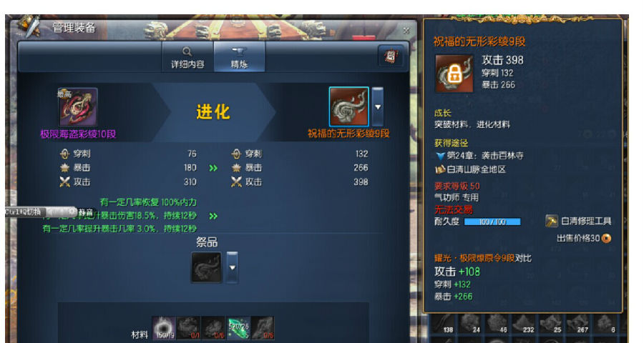The width and height of the screenshot is (644, 343).
Task: Open dropdown beside the 祭品 slot
Action: tap(232, 267)
